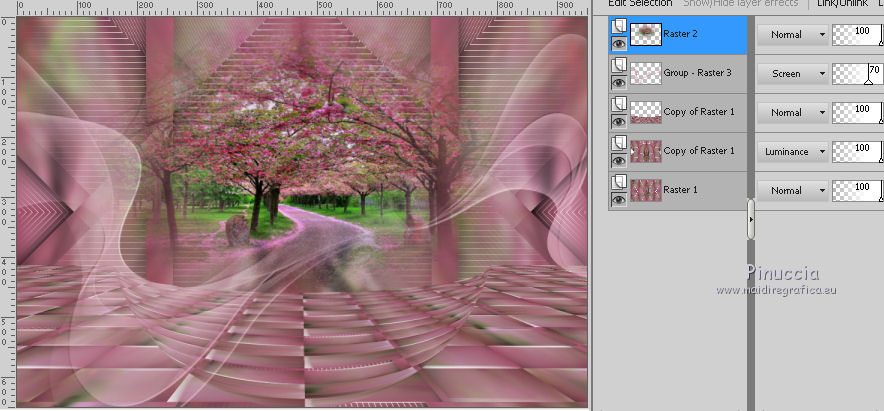Click the Raster 1 layer thumbnail
The image size is (884, 411).
646,191
